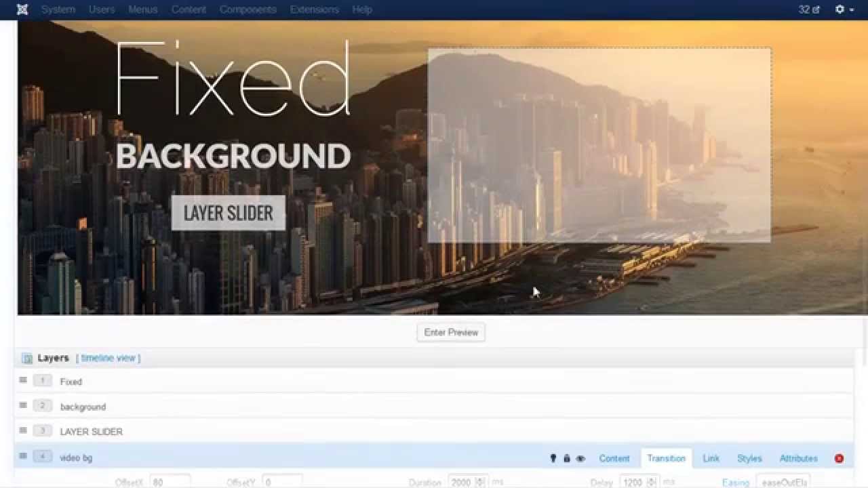Open the Link tab of video bg layer
This screenshot has height=488, width=868.
click(x=711, y=459)
